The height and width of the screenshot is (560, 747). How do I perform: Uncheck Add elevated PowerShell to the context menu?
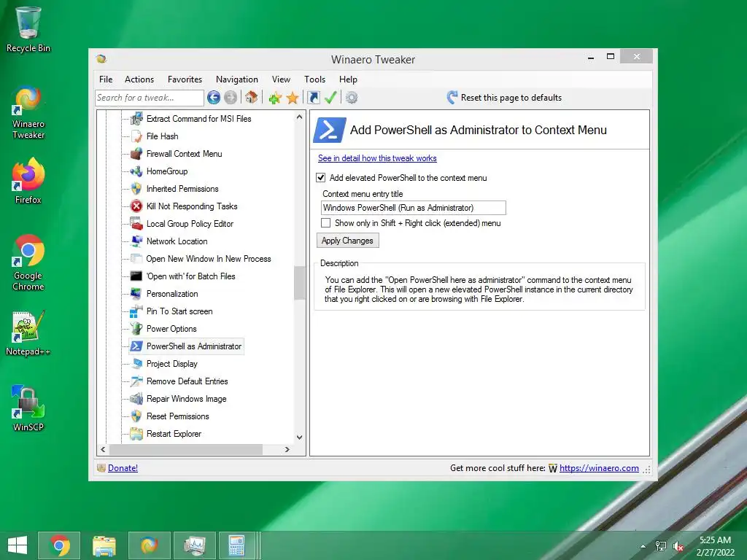tap(321, 178)
